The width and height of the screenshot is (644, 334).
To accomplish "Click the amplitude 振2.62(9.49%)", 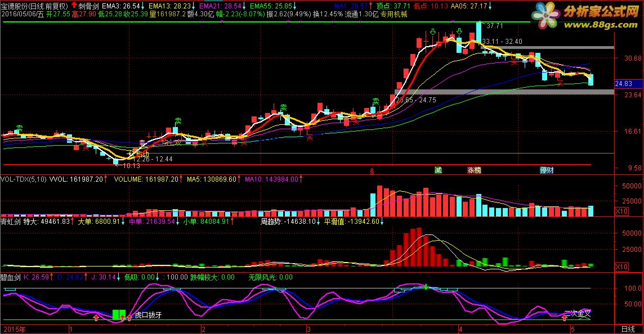I will point(289,15).
